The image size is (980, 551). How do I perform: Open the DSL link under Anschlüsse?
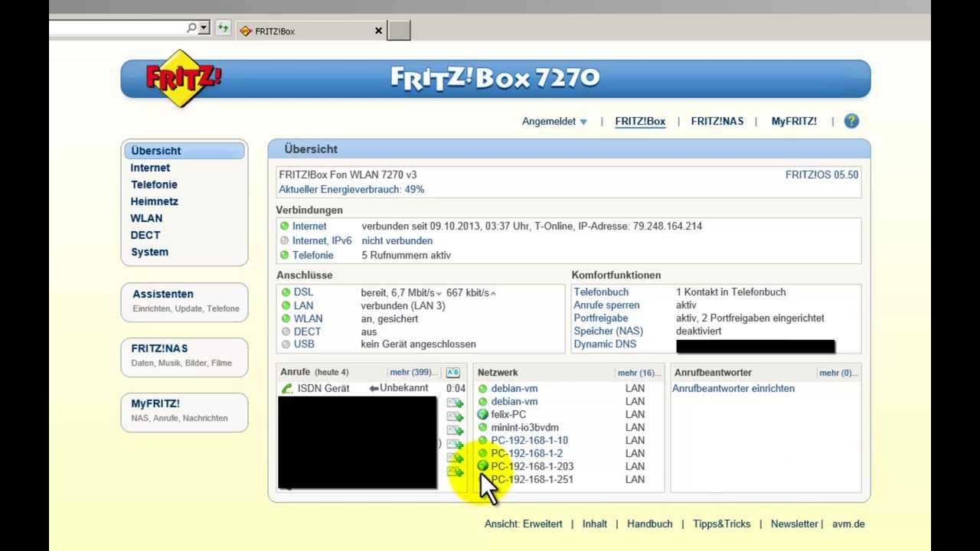[x=303, y=292]
